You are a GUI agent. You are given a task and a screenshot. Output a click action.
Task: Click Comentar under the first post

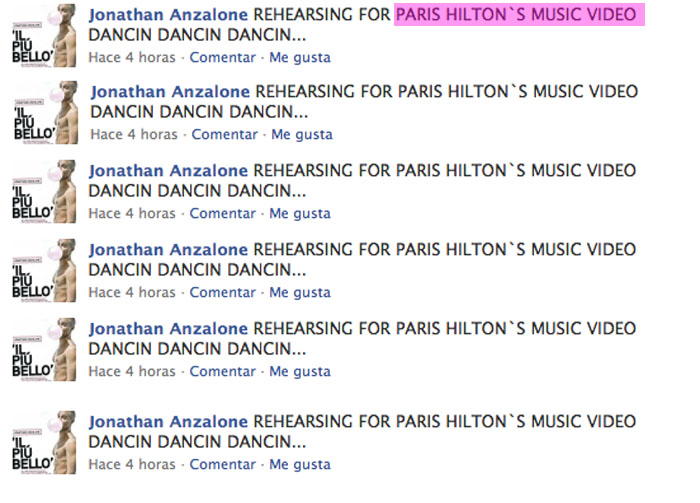point(223,56)
